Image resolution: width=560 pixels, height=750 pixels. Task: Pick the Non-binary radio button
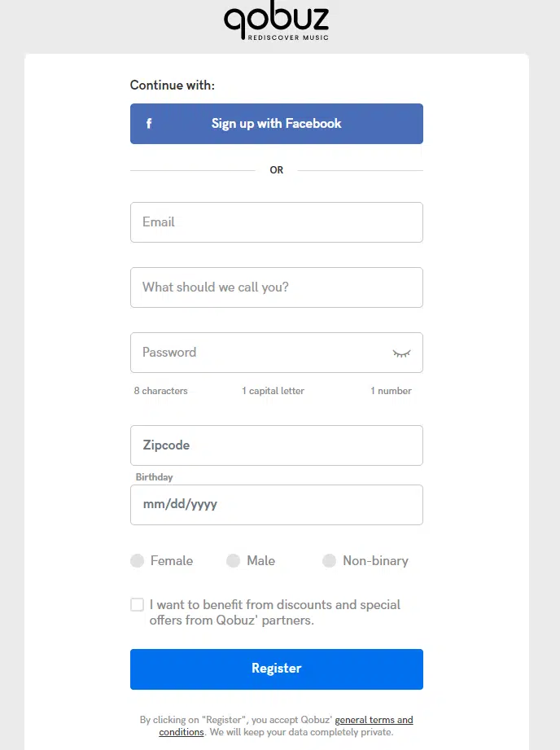pos(330,561)
